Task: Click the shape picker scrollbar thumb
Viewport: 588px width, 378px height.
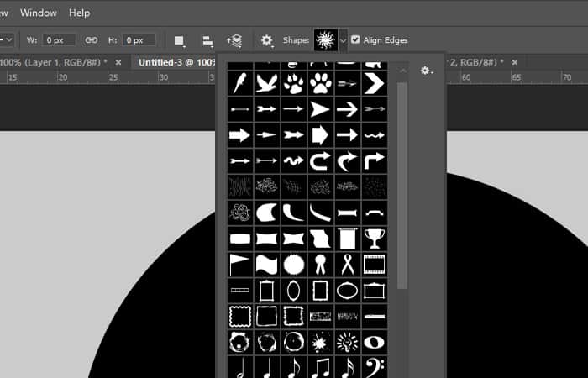Action: 402,186
